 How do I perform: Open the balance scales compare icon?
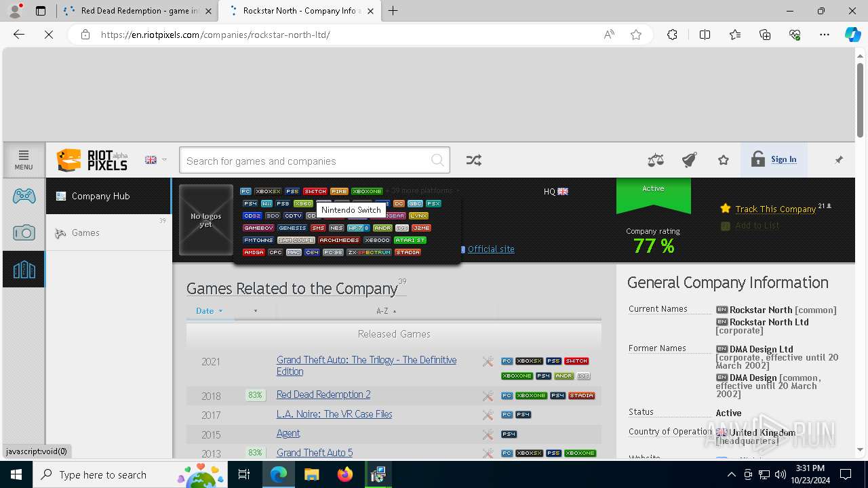pos(656,160)
